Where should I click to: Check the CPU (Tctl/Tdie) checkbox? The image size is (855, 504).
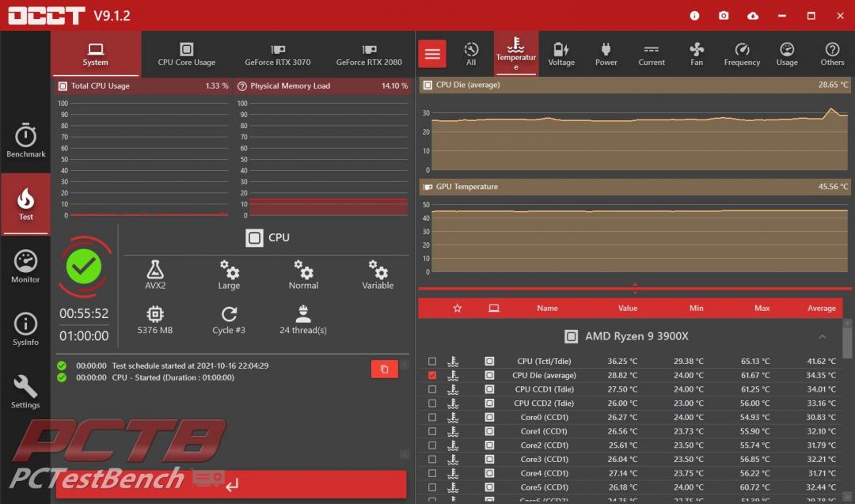click(x=432, y=362)
